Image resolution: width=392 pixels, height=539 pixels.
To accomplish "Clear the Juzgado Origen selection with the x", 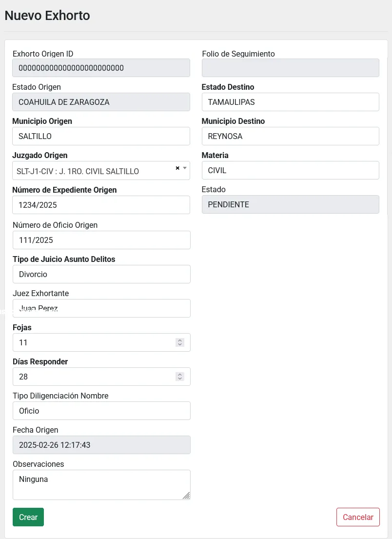I will (x=177, y=168).
